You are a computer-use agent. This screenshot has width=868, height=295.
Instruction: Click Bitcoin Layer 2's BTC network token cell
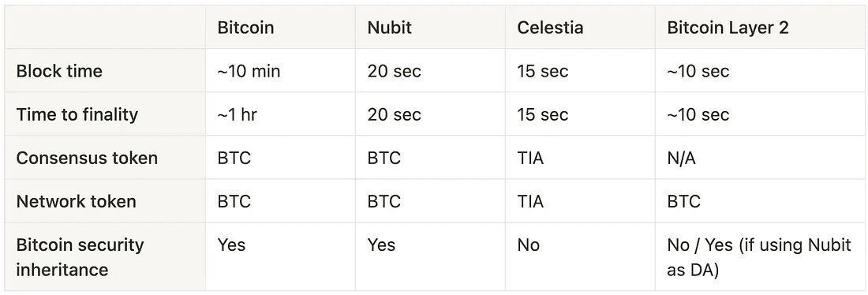[x=683, y=201]
